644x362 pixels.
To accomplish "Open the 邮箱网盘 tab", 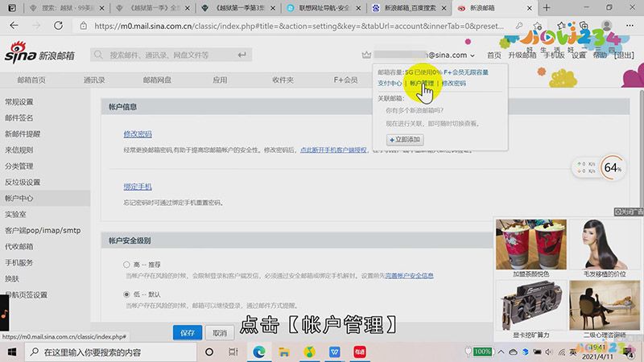I will coord(157,80).
